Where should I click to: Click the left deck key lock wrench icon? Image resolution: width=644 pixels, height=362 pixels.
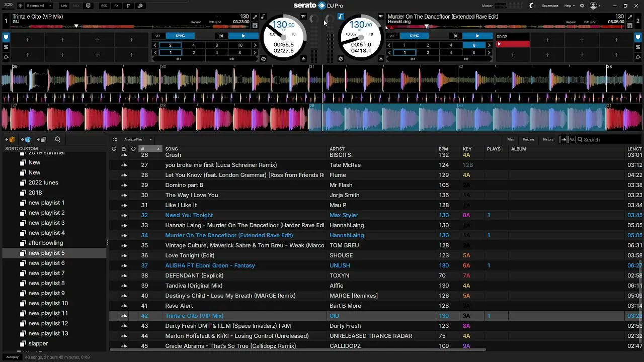tap(255, 17)
